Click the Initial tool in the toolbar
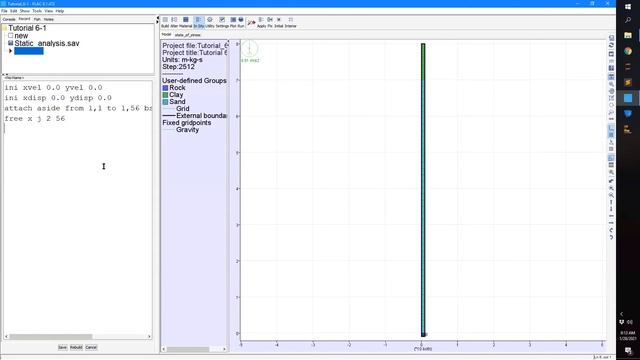 coord(279,22)
